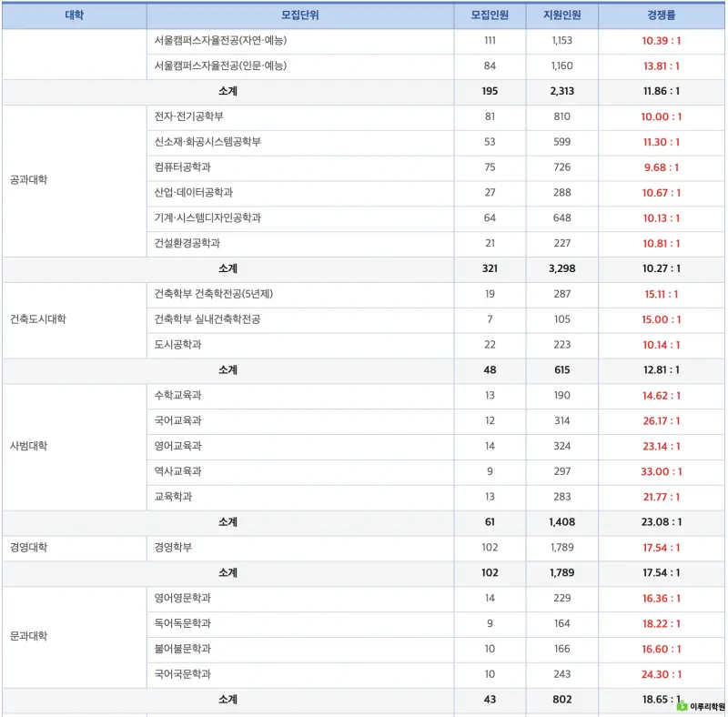Click the subtotal ratio 23.08 : 1

coord(662,522)
